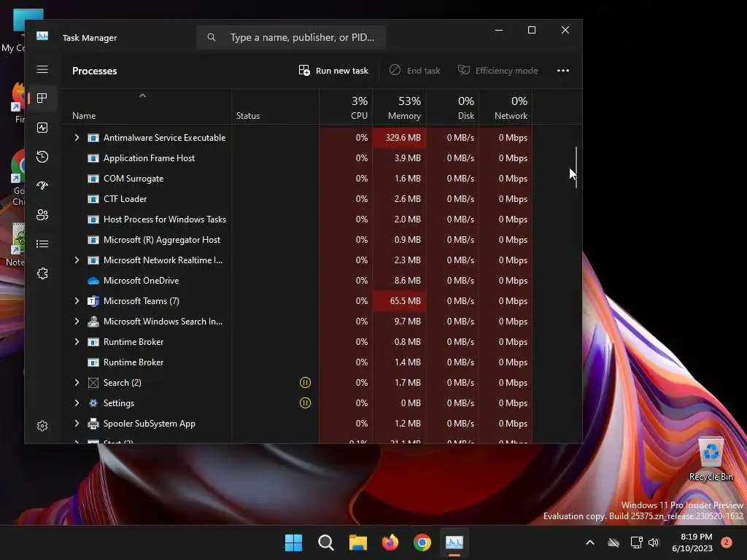Click the suspended status icon for Settings
Viewport: 747px width, 560px height.
pyautogui.click(x=305, y=402)
